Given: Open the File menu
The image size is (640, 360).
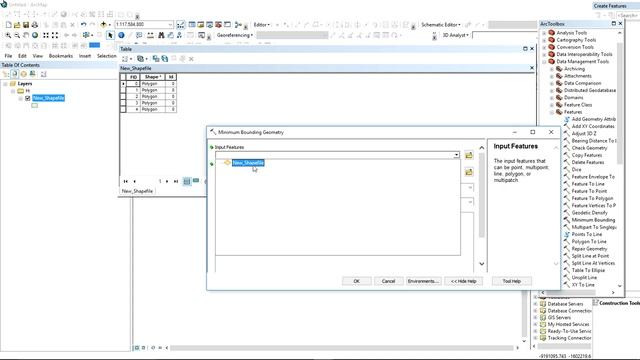Looking at the screenshot, I should [x=8, y=56].
